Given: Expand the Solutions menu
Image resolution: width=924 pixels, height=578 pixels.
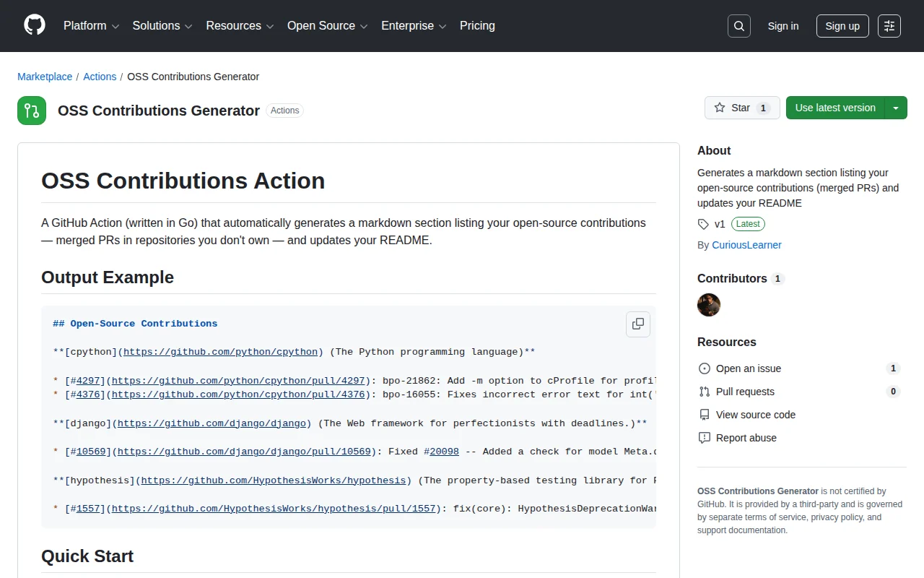Looking at the screenshot, I should coord(162,25).
